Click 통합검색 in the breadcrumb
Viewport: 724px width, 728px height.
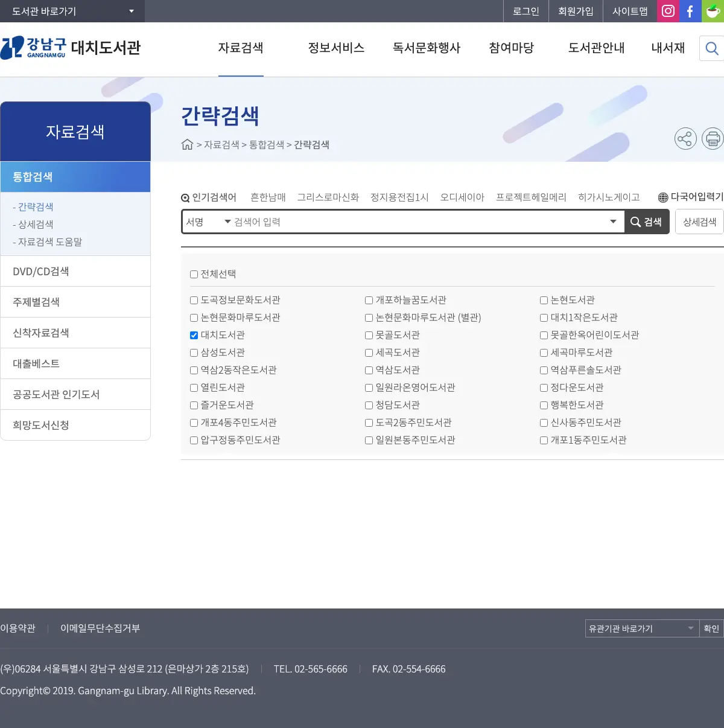[x=267, y=144]
